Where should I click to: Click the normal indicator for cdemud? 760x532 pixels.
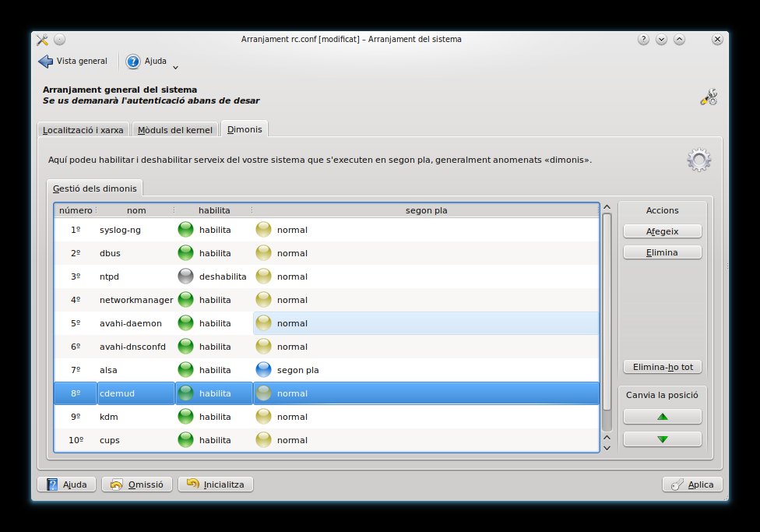click(x=264, y=393)
